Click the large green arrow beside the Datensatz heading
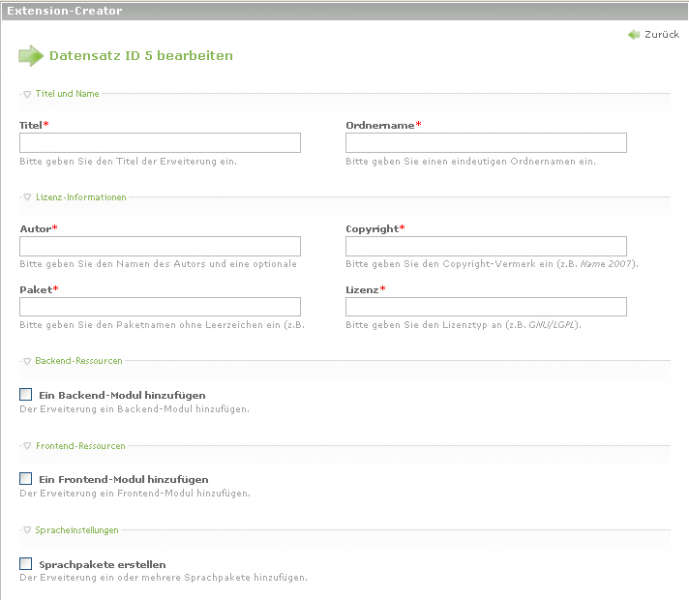689x600 pixels. [x=31, y=56]
